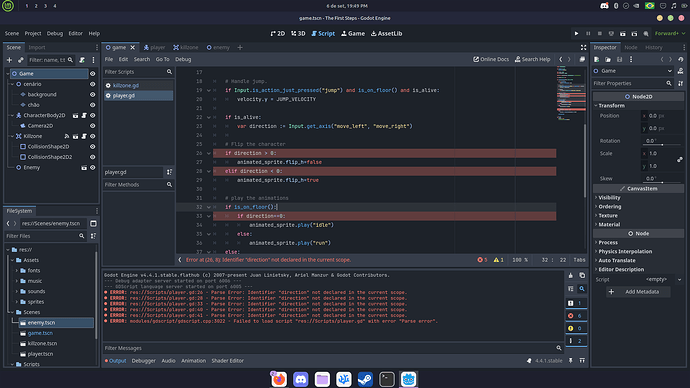This screenshot has width=690, height=388.
Task: Clear the output log
Action: pos(571,275)
